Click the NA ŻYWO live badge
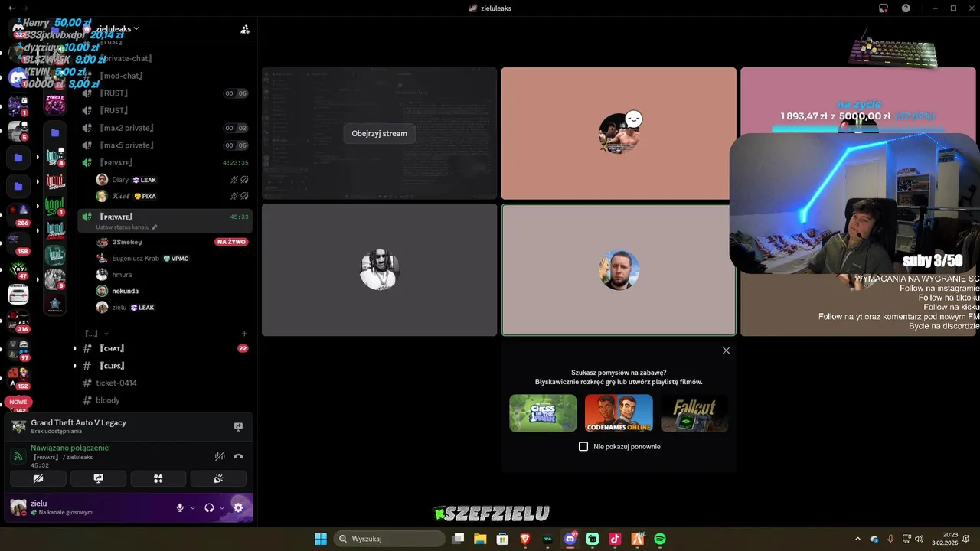980x551 pixels. 231,242
